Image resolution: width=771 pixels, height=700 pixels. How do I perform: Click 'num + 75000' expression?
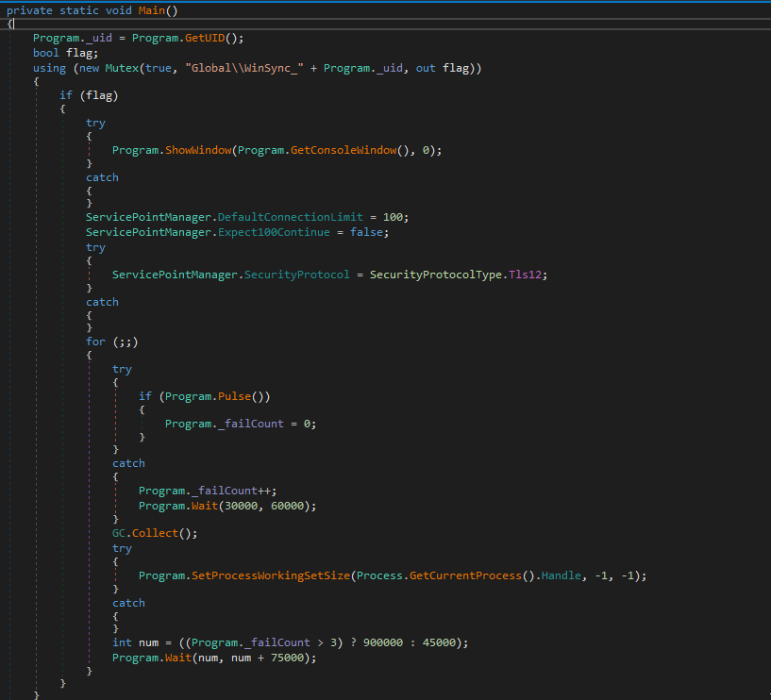267,658
